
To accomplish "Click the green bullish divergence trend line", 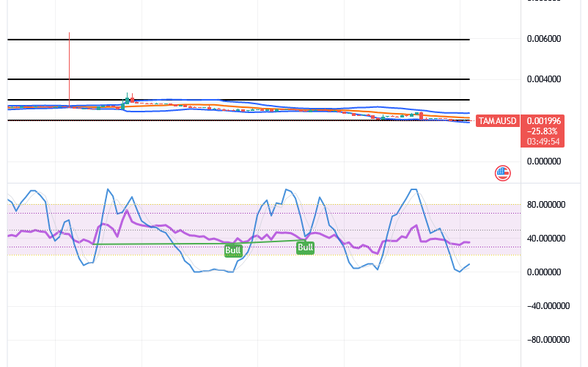I will 199,243.
